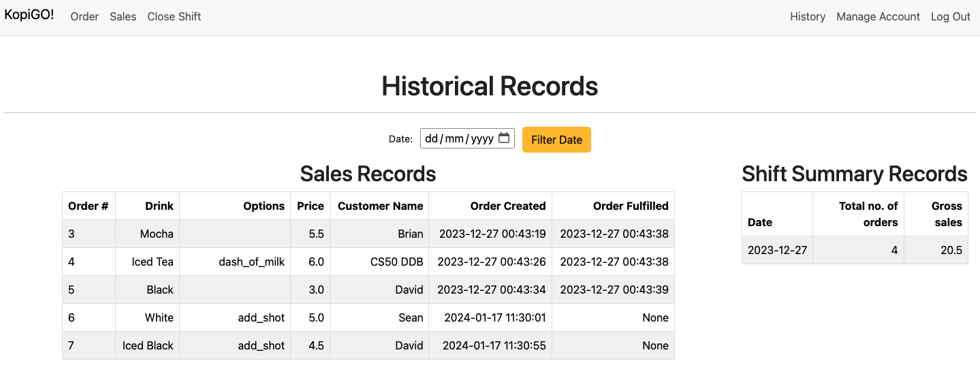Screen dimensions: 980x374
Task: Open the calendar picker icon in date field
Action: click(504, 138)
